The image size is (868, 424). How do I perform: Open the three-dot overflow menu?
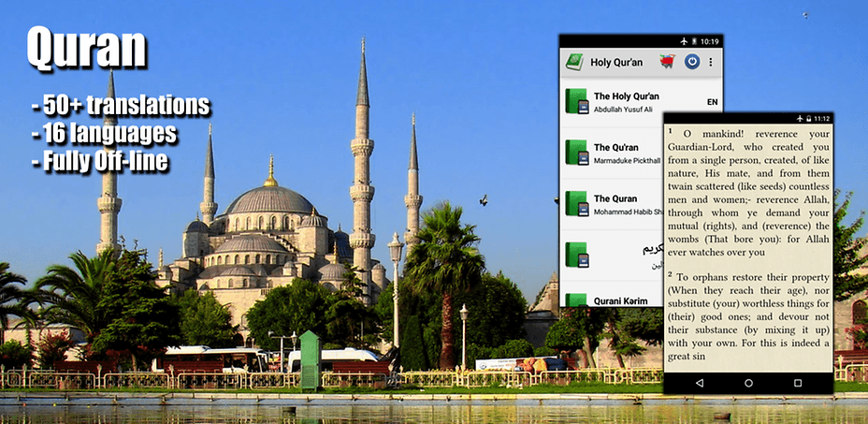point(712,62)
